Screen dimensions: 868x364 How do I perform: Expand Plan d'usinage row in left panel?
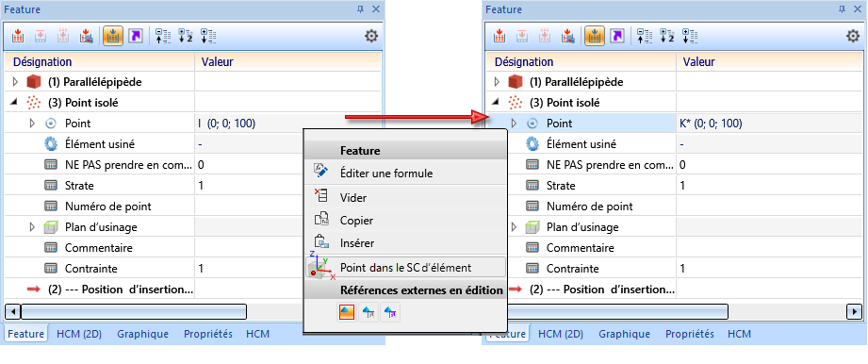32,227
